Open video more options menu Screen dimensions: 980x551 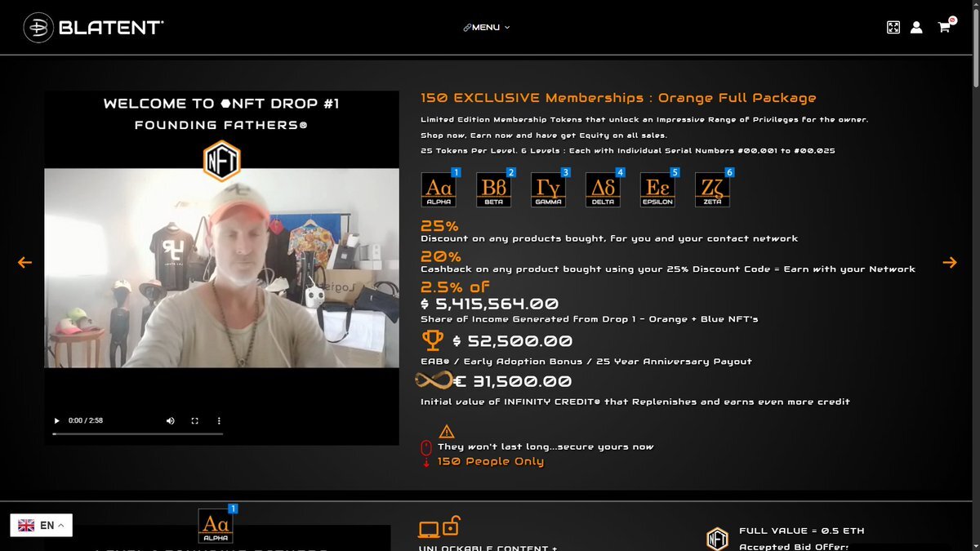click(x=219, y=420)
